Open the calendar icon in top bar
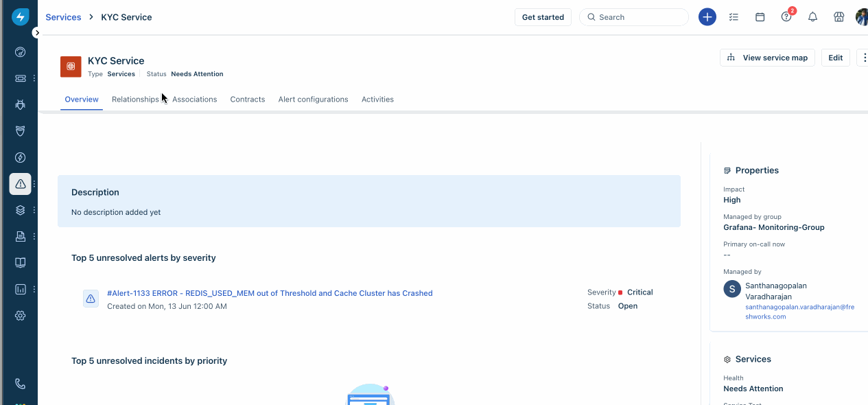The image size is (868, 405). click(x=760, y=16)
